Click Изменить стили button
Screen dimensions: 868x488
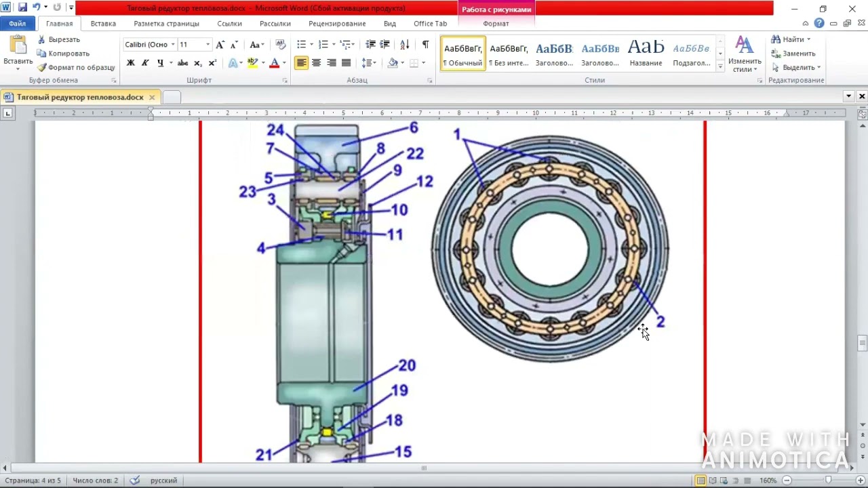tap(745, 54)
